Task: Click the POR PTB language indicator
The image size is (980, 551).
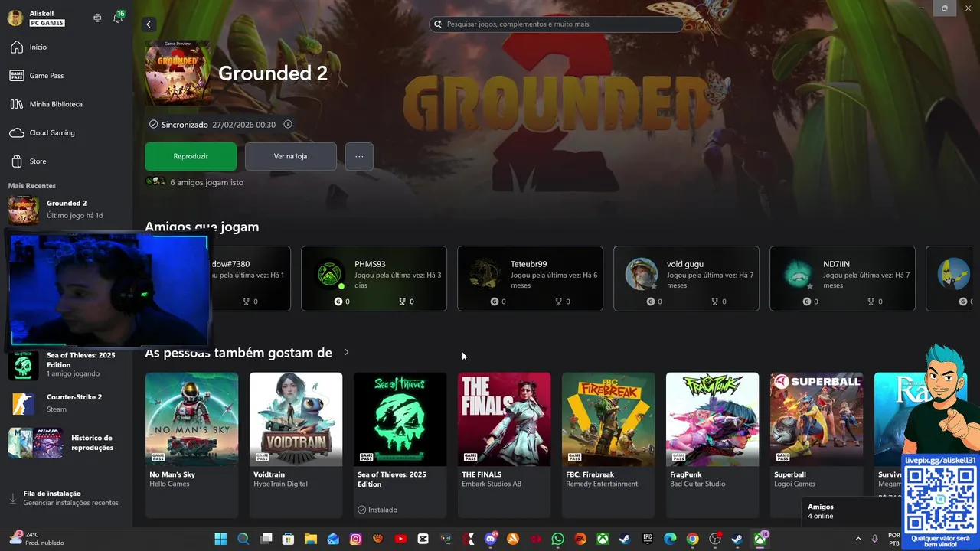Action: [894, 539]
